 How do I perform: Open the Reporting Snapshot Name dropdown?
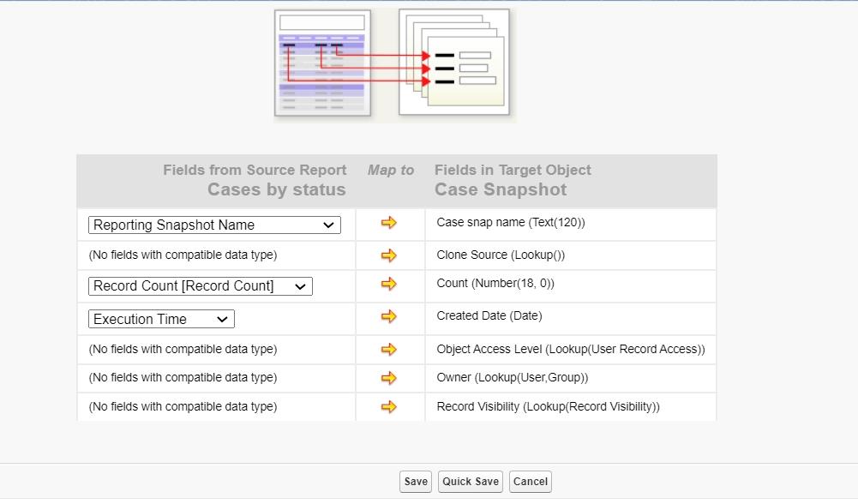coord(214,225)
